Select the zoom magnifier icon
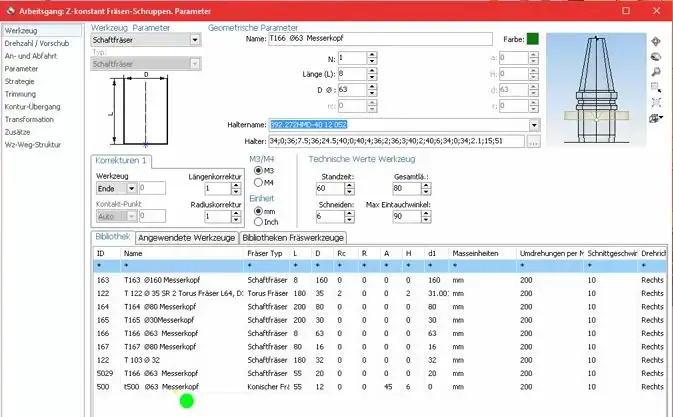The image size is (673, 417). [656, 72]
